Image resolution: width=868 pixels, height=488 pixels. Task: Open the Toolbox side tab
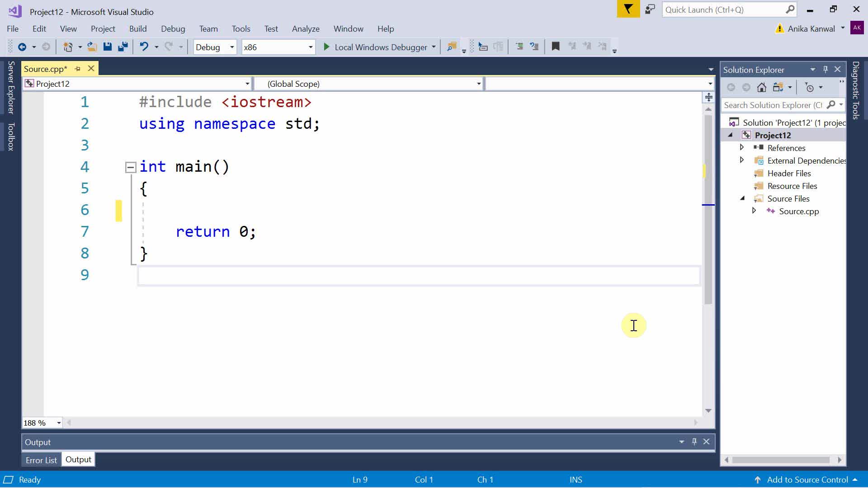click(x=11, y=136)
